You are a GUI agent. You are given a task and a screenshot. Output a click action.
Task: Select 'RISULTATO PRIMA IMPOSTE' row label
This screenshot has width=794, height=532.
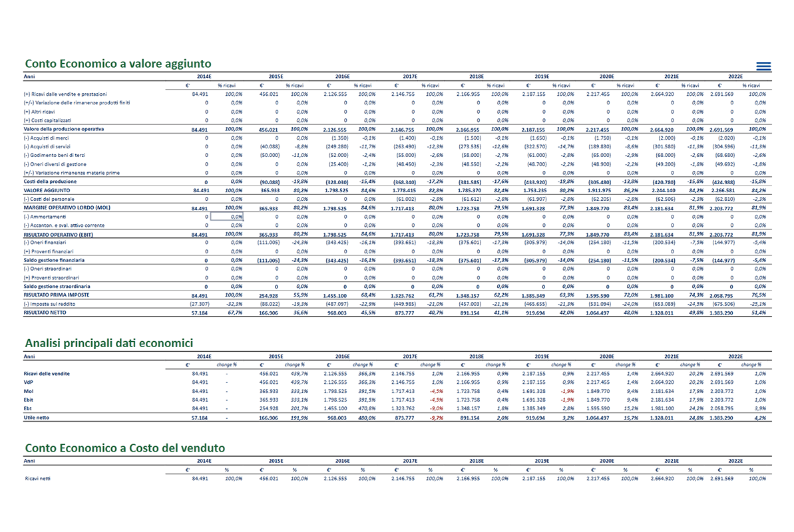[56, 295]
